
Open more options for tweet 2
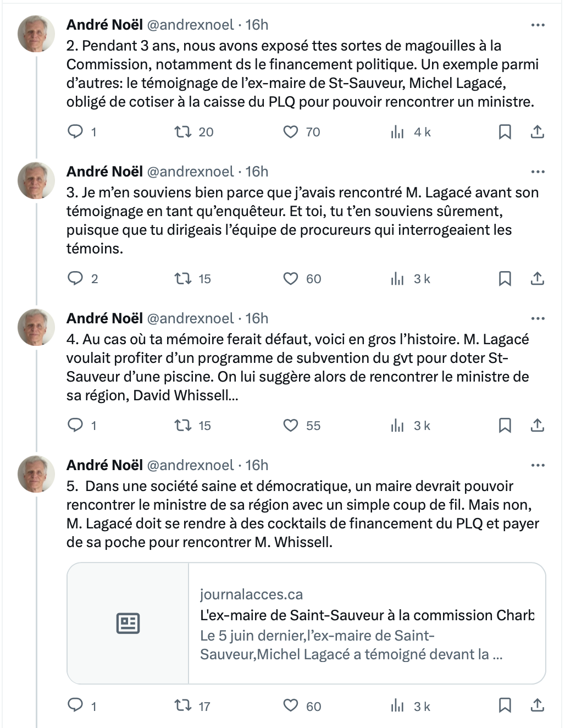pos(538,25)
